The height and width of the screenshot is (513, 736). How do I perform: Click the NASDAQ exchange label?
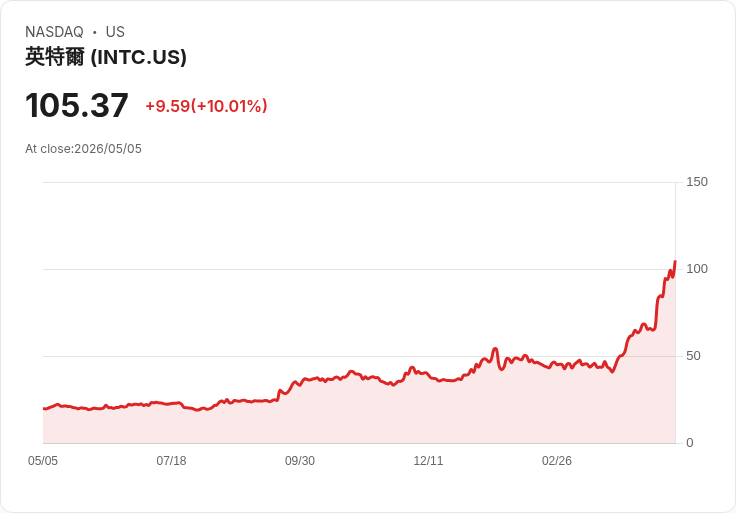click(x=54, y=32)
